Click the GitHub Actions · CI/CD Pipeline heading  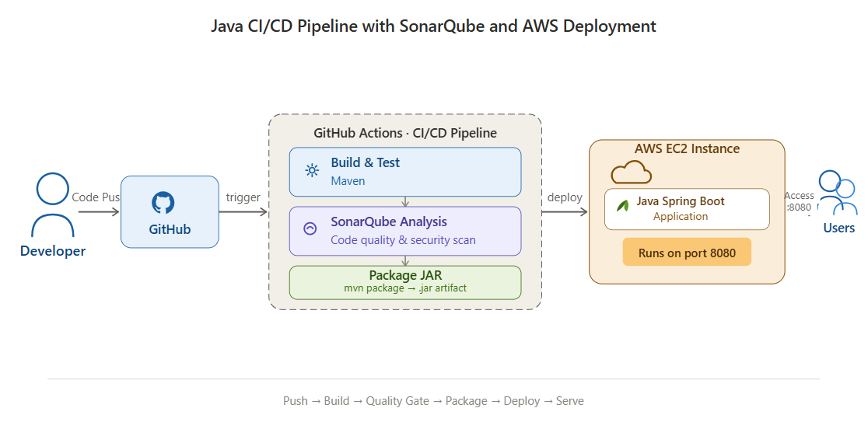[x=405, y=133]
